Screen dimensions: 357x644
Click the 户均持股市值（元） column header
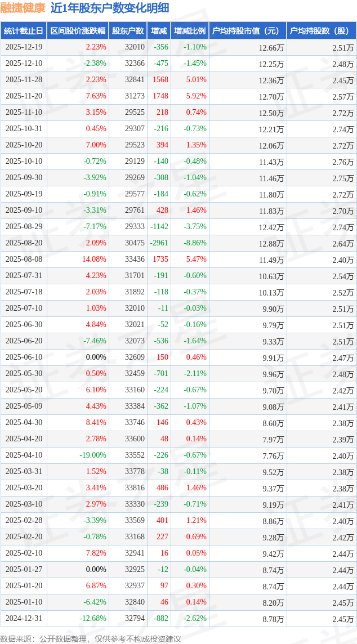[248, 31]
